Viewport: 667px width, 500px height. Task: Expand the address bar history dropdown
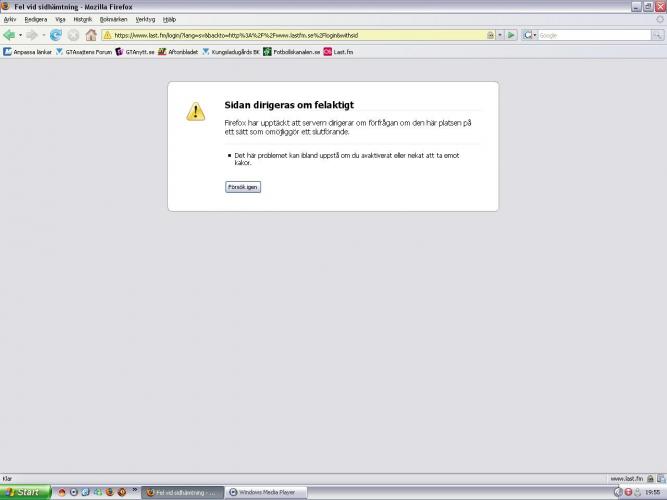click(499, 35)
